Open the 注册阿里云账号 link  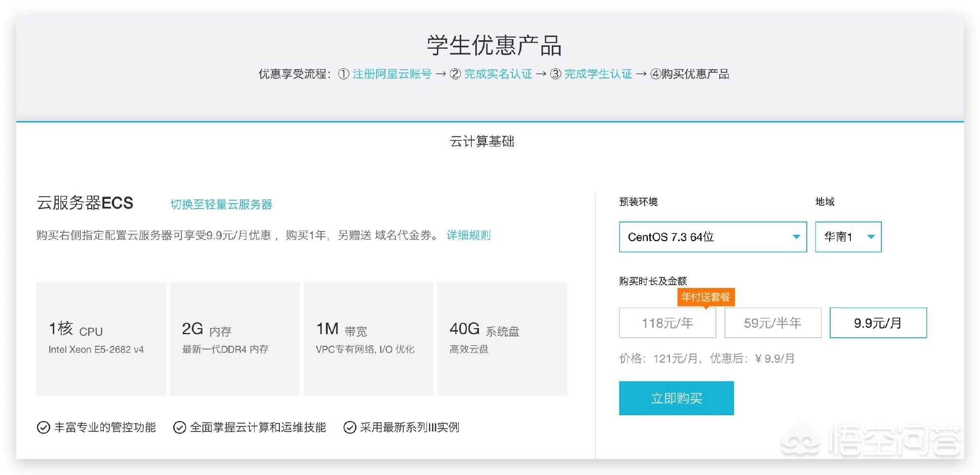click(x=392, y=74)
